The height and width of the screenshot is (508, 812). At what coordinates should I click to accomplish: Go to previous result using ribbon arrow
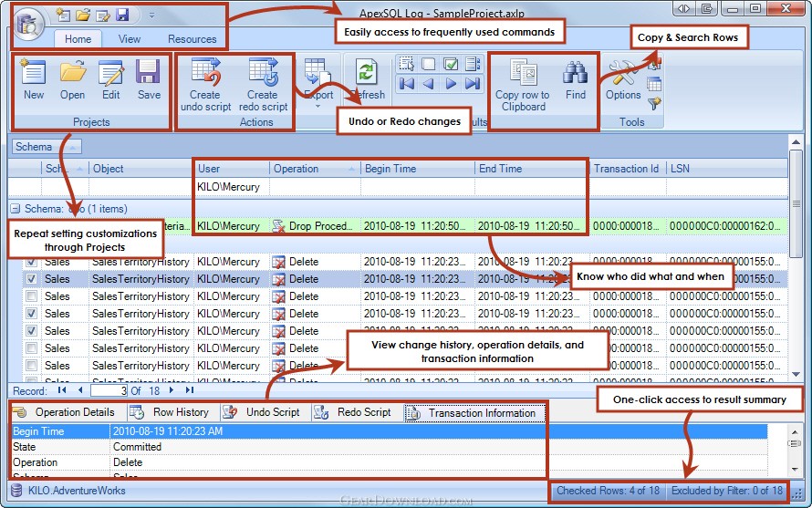428,84
